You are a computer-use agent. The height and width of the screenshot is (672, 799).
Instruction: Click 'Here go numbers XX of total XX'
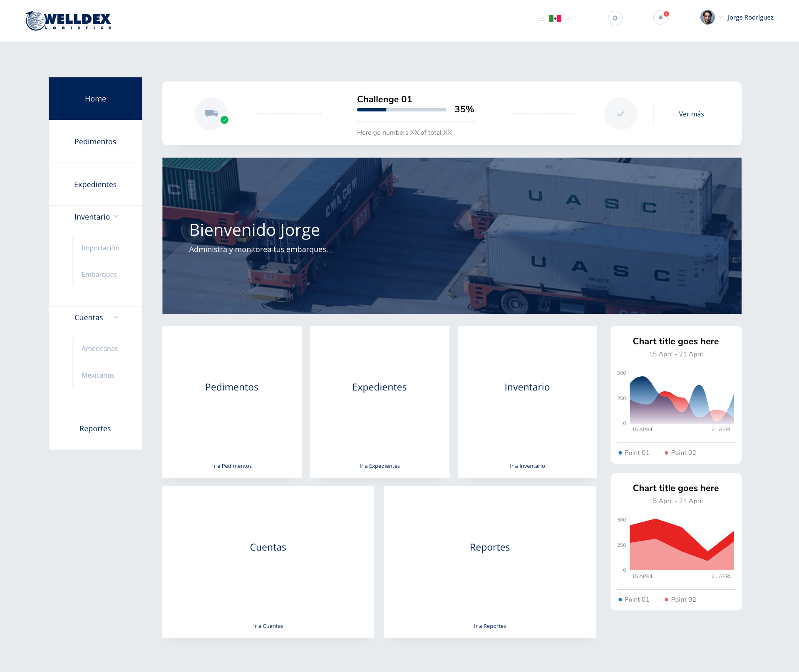(404, 132)
